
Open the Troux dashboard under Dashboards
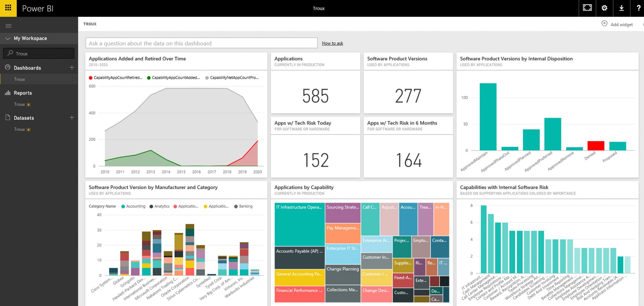click(x=19, y=79)
